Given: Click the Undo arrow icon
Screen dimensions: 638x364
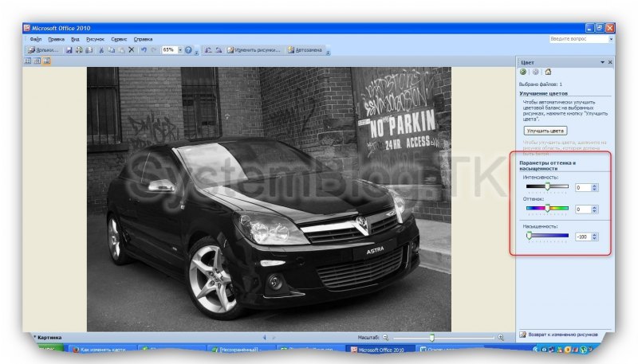Looking at the screenshot, I should click(144, 49).
